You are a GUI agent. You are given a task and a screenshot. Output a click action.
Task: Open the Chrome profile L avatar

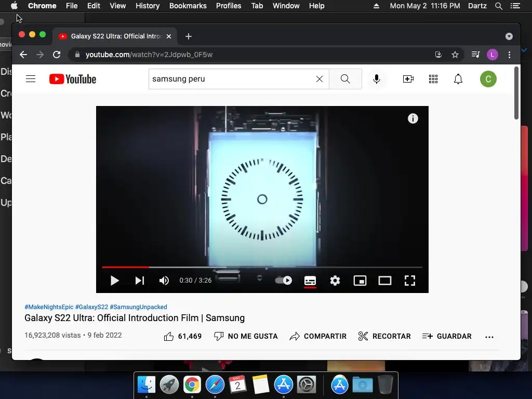493,55
